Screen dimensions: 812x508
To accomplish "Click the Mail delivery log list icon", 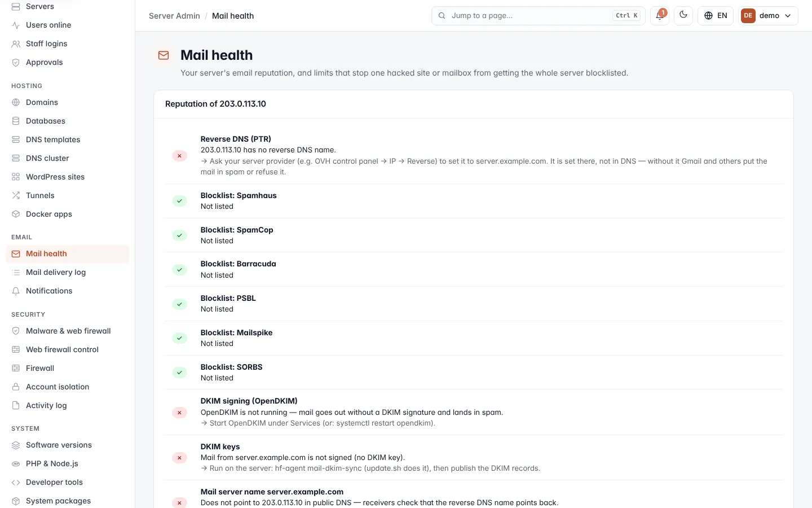I will point(16,272).
